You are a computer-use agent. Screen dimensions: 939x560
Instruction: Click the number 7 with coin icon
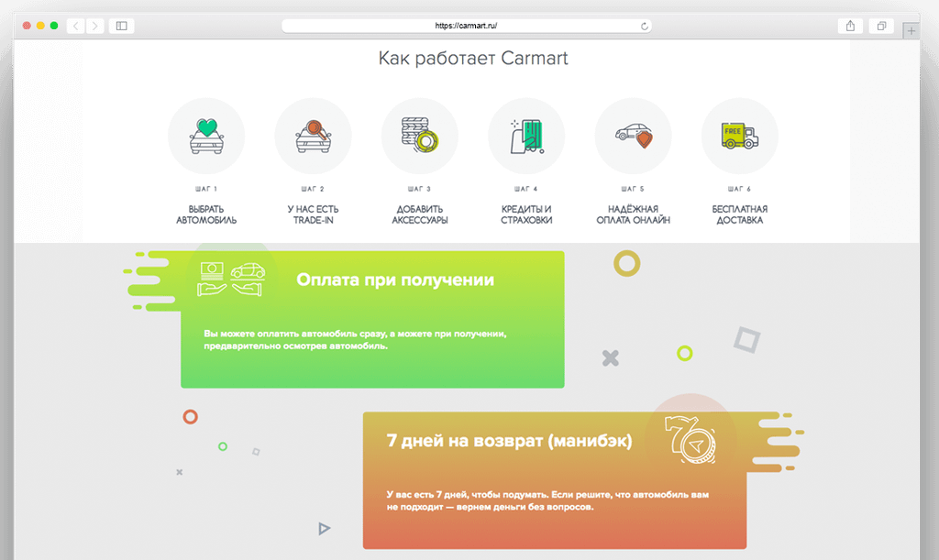(690, 440)
